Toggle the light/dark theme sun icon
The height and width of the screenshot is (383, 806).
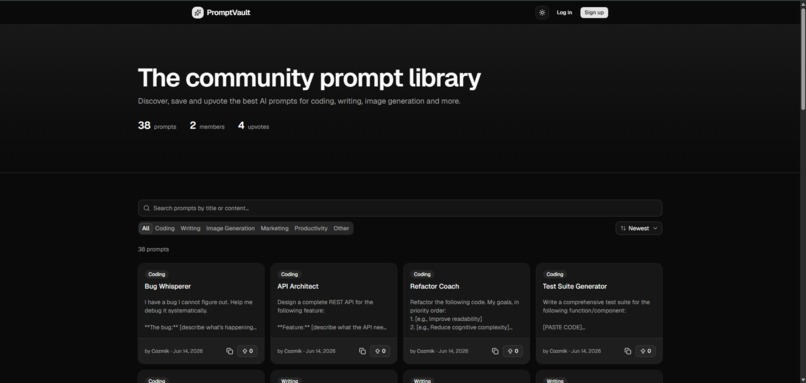[x=542, y=13]
